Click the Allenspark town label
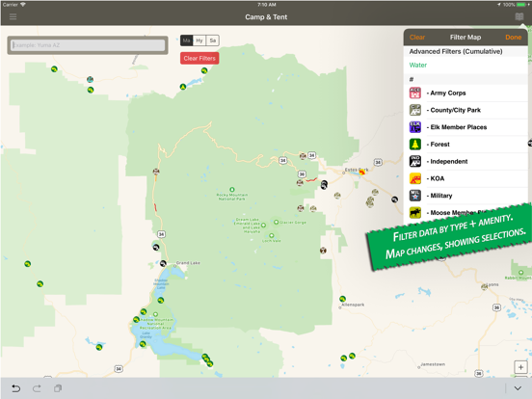Screen dimensions: 532x399 tap(353, 305)
